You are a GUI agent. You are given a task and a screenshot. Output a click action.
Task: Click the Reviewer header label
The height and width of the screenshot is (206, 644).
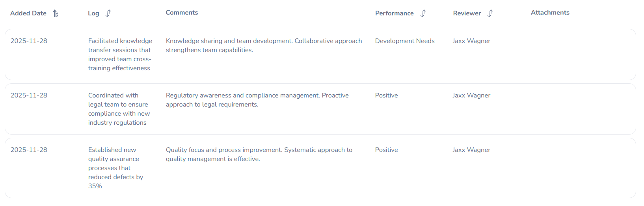(467, 13)
